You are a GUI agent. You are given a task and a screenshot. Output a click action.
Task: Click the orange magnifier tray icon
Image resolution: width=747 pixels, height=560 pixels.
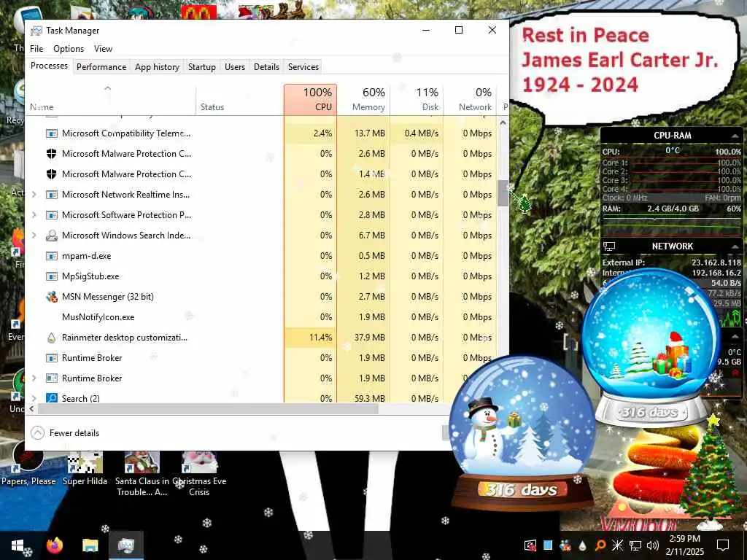coord(600,545)
